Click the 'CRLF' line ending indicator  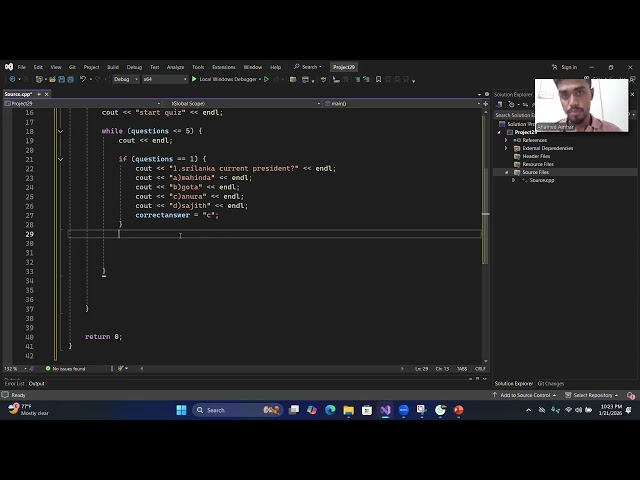[x=480, y=369]
